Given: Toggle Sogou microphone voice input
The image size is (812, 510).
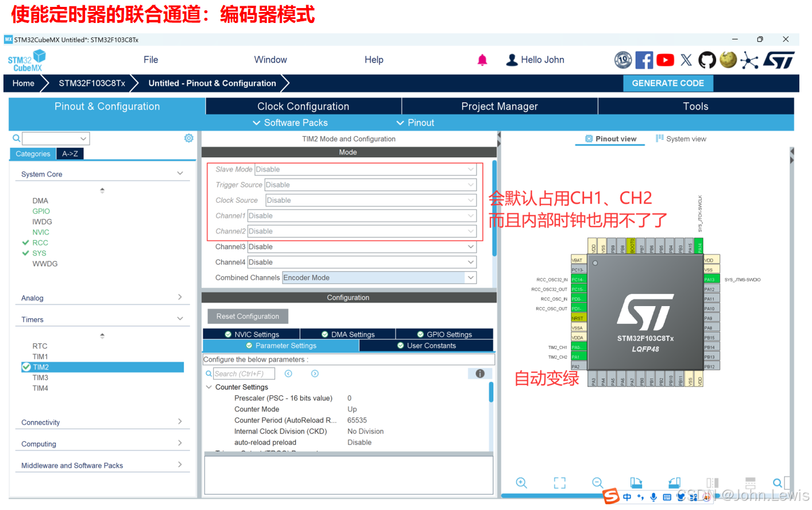Looking at the screenshot, I should tap(654, 497).
